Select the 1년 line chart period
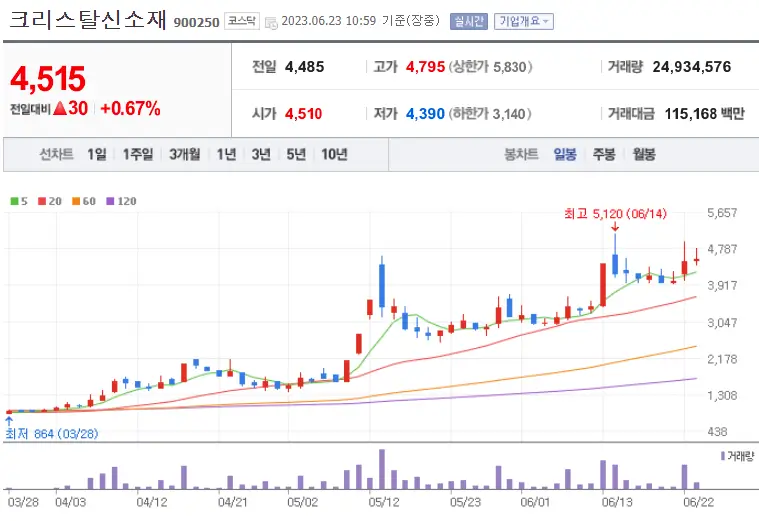 coord(226,154)
